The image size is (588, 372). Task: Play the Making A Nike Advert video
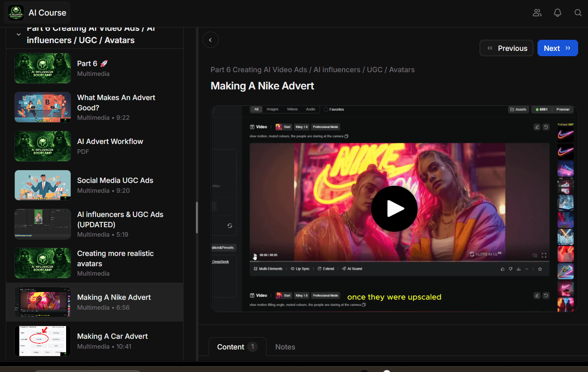394,209
